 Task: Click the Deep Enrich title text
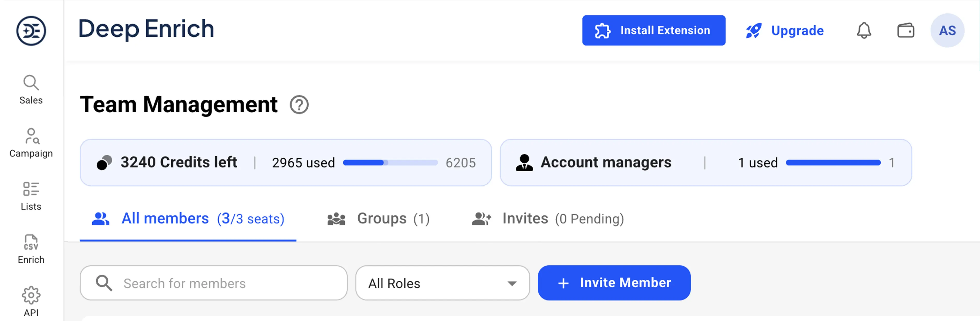coord(146,29)
